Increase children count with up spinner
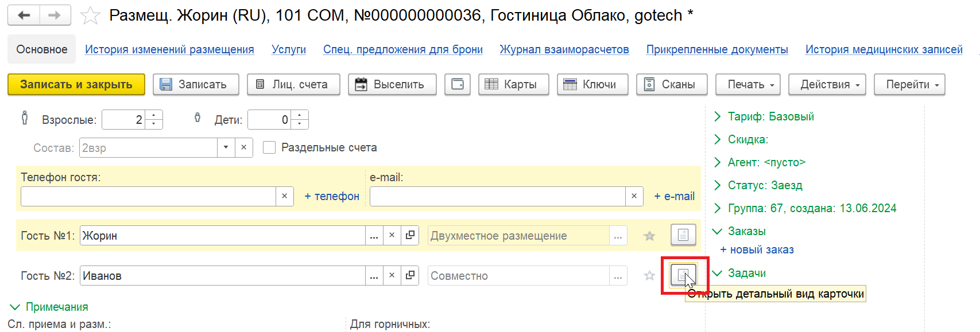Image resolution: width=980 pixels, height=332 pixels. click(x=300, y=115)
